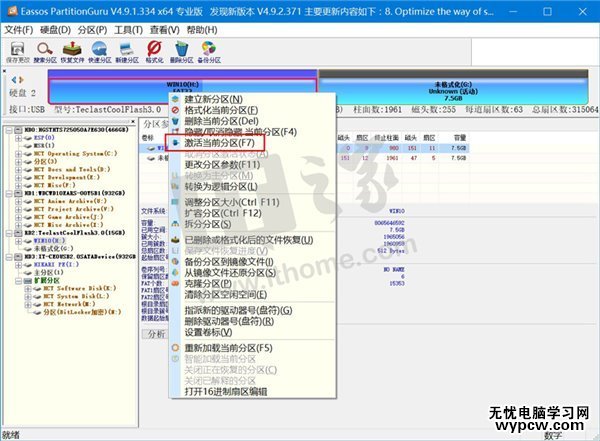This screenshot has height=441, width=600.
Task: Select 扩容分区(Ctrl F12) menu entry
Action: tap(253, 213)
